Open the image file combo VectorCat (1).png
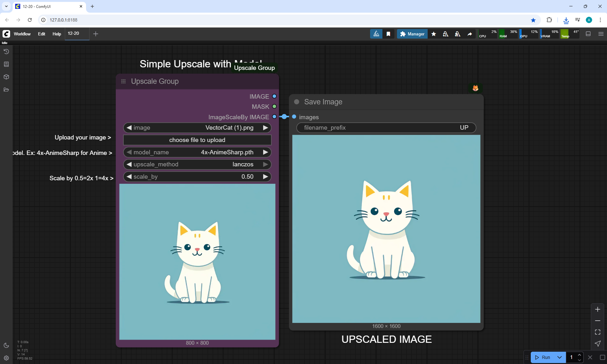 coord(197,128)
